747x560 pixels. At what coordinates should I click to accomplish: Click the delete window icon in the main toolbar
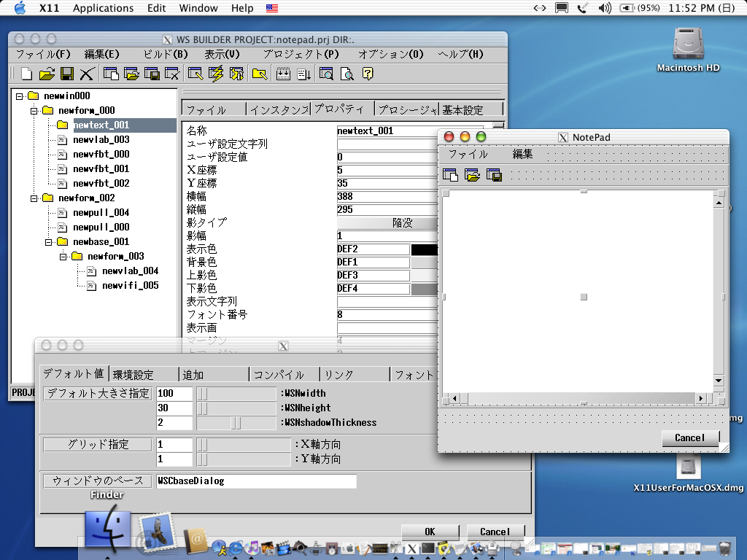click(x=173, y=73)
